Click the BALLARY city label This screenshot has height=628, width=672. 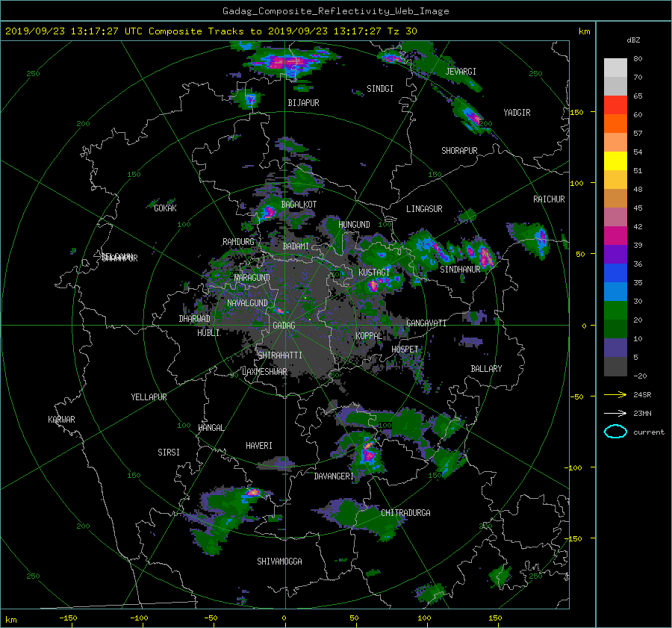point(486,369)
